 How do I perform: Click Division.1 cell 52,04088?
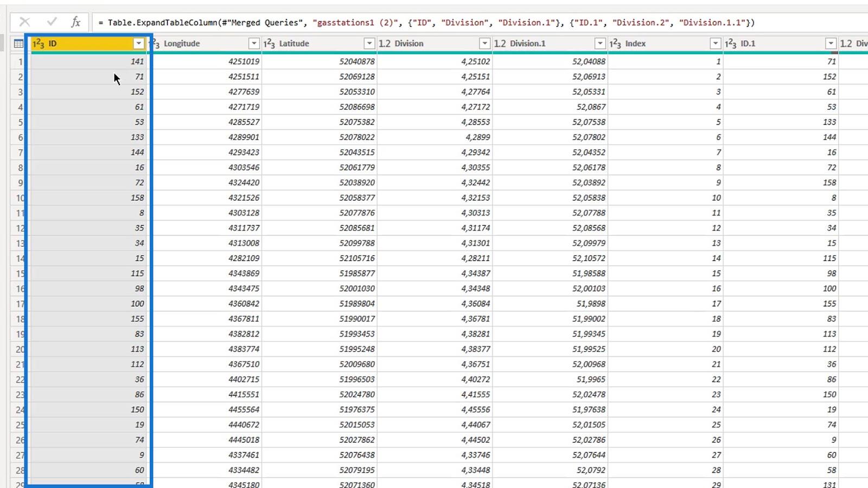pos(550,61)
